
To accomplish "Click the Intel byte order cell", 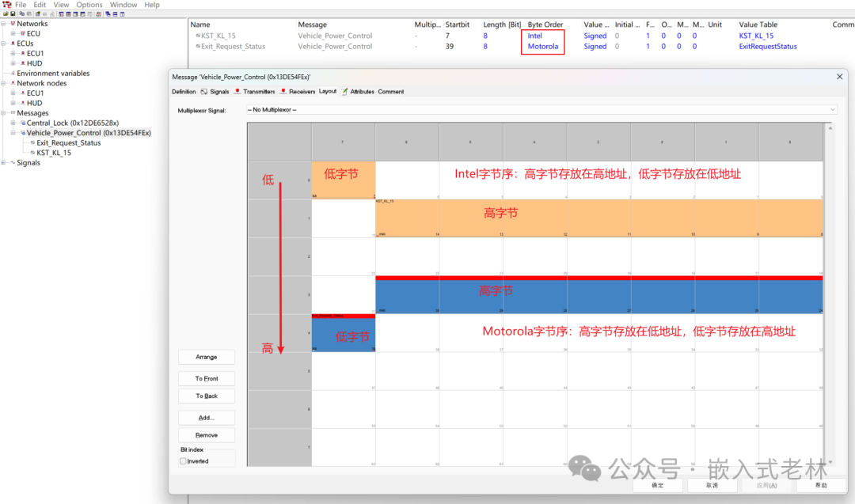I will 535,36.
